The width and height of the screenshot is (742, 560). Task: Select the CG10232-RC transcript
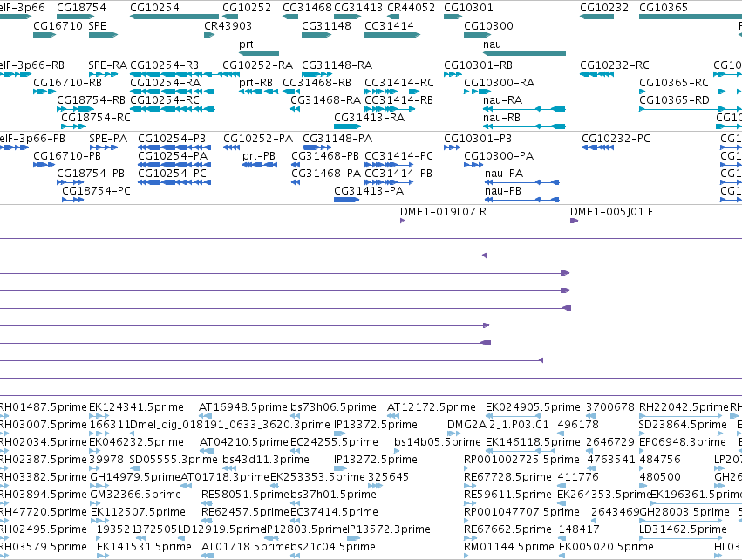point(597,74)
